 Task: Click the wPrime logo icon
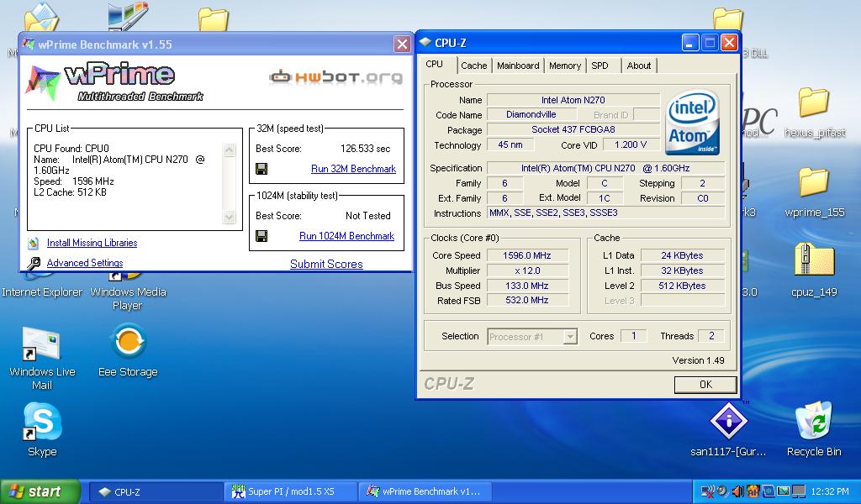(x=43, y=82)
